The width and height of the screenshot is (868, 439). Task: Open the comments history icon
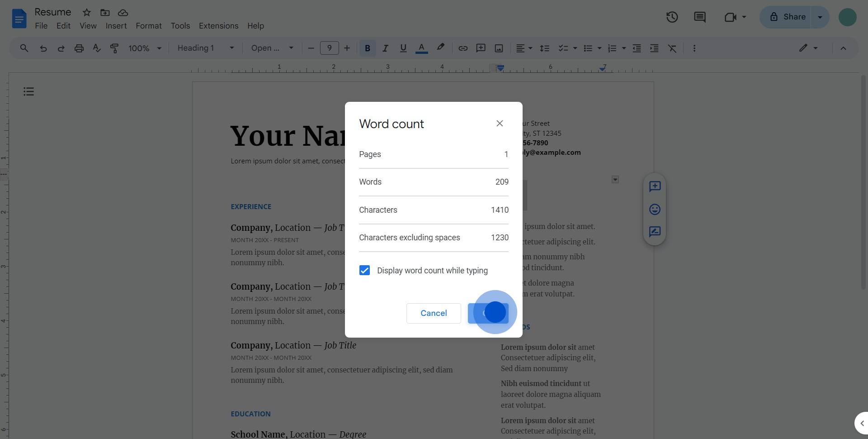click(699, 17)
